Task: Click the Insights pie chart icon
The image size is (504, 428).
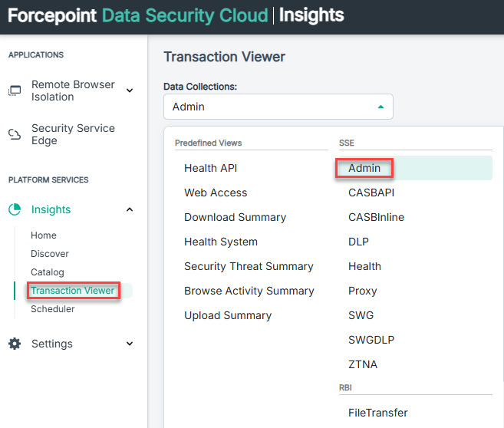Action: pos(15,209)
